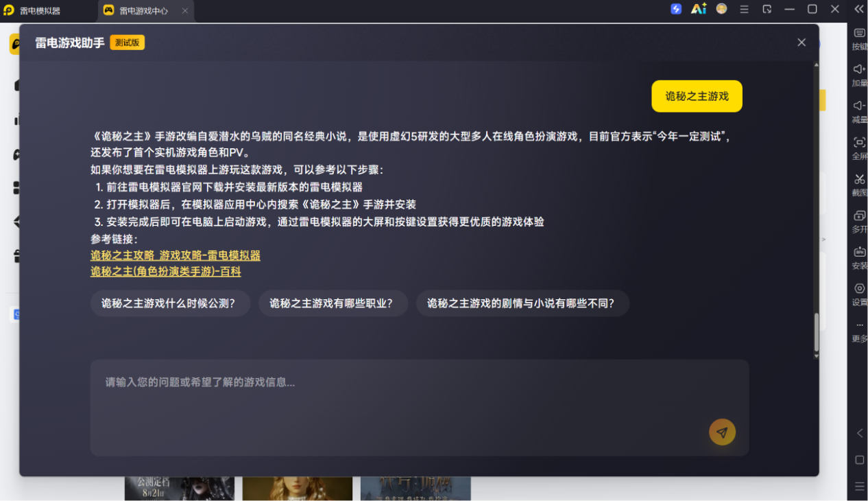The width and height of the screenshot is (868, 501).
Task: Switch to the 雷电模拟器 tab
Action: [40, 10]
